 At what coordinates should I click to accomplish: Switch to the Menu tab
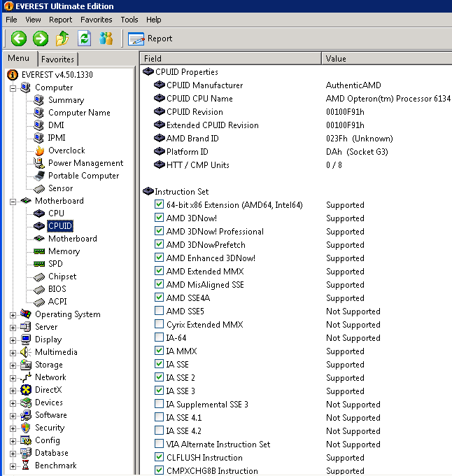[19, 58]
